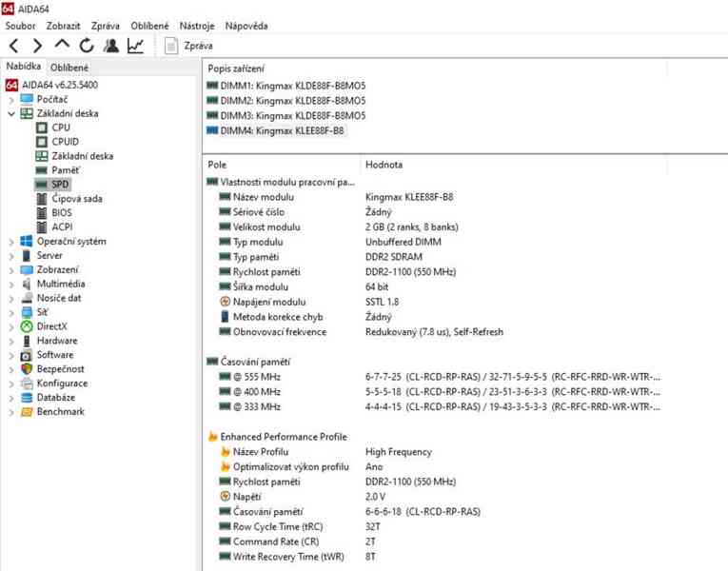Select the SPD item in the tree

click(53, 185)
